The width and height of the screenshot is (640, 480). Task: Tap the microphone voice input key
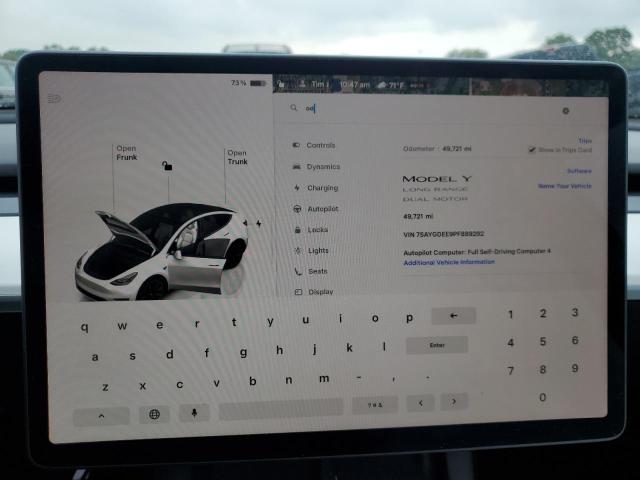pos(193,412)
